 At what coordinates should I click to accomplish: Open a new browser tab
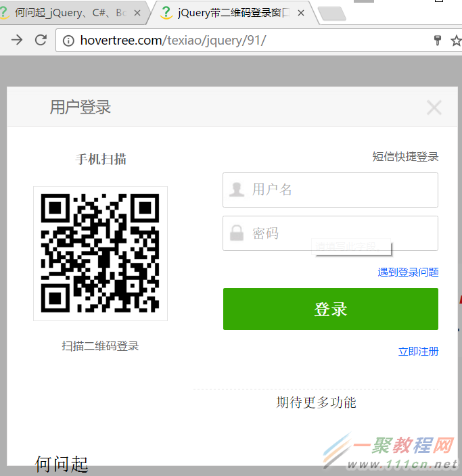pyautogui.click(x=331, y=14)
